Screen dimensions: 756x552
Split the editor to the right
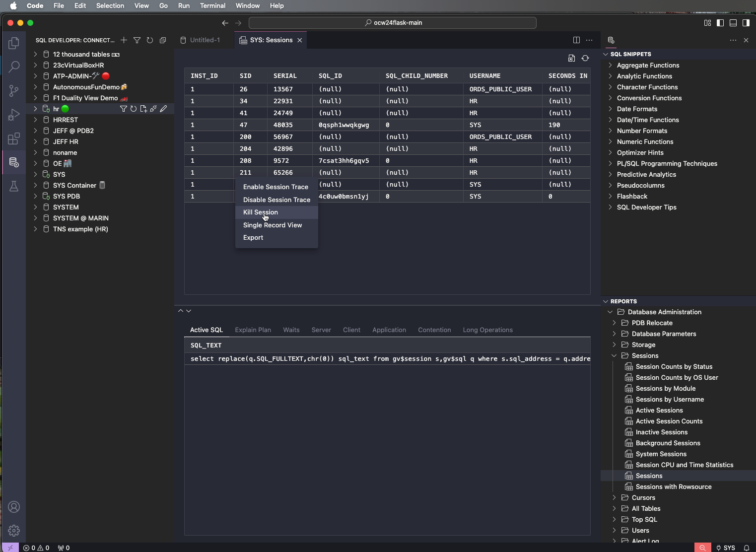(576, 40)
